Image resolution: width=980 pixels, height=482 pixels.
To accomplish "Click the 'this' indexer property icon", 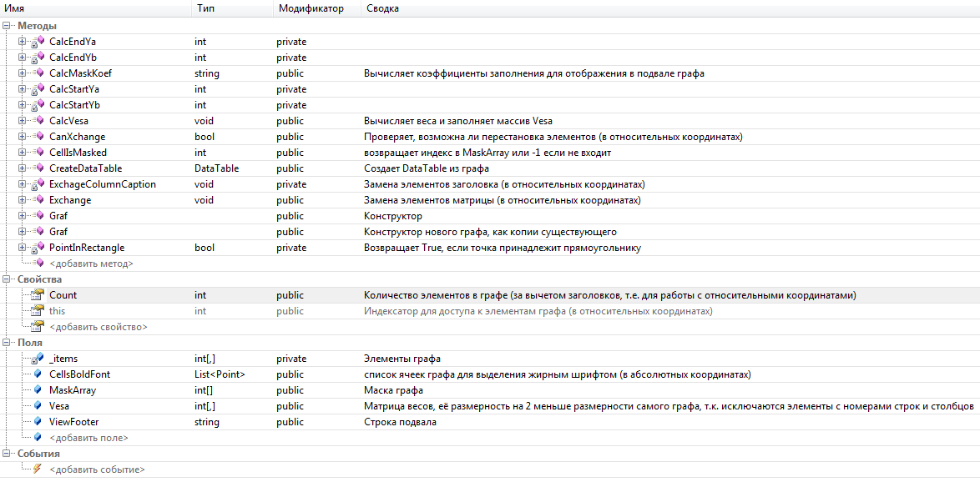I will coord(38,311).
